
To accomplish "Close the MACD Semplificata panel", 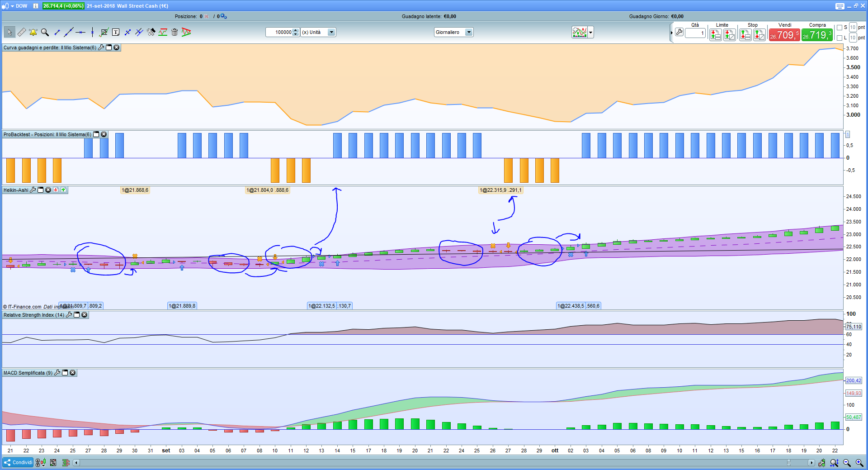I will (73, 373).
